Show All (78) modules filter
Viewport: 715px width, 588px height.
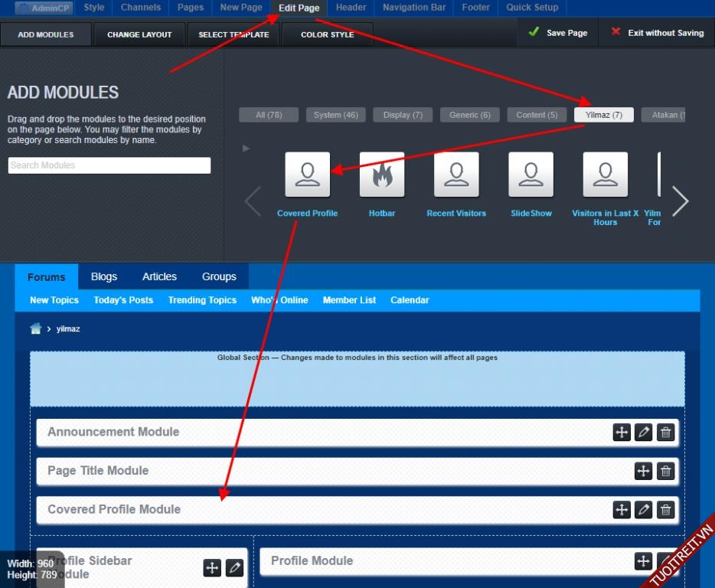(x=269, y=115)
